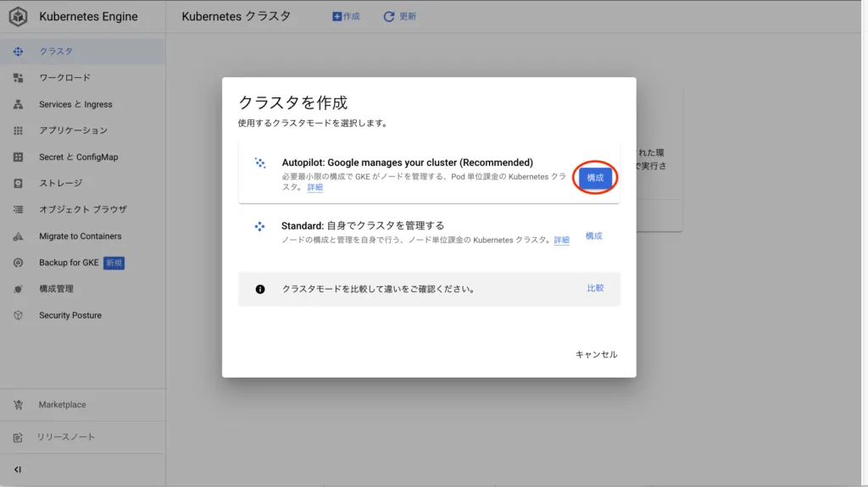Click the Kubernetes クラスタ page title
Viewport: 868px width, 487px height.
pyautogui.click(x=236, y=17)
